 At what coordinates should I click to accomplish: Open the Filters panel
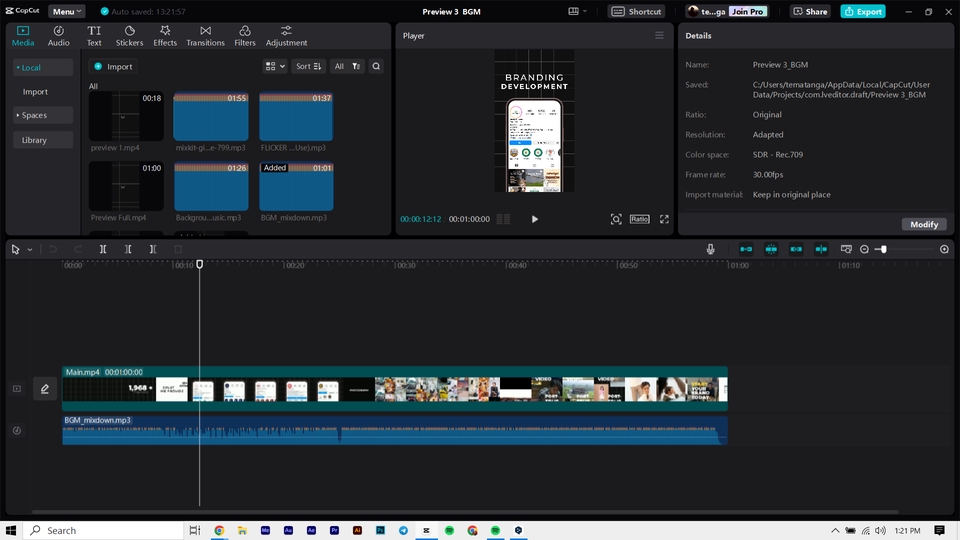point(244,36)
